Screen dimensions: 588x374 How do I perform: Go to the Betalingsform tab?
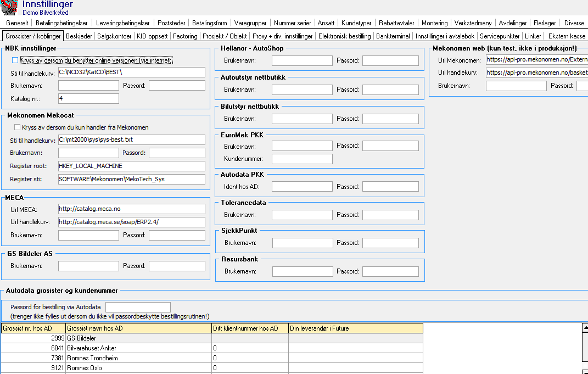point(210,23)
